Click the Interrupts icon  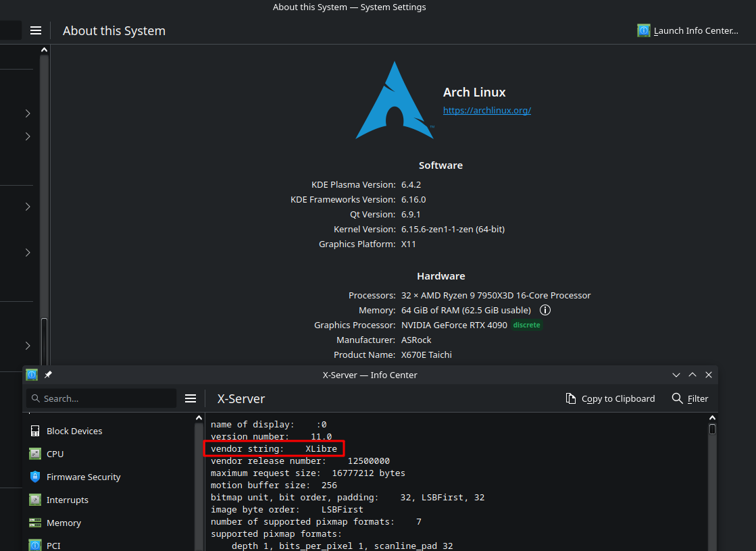click(x=35, y=500)
